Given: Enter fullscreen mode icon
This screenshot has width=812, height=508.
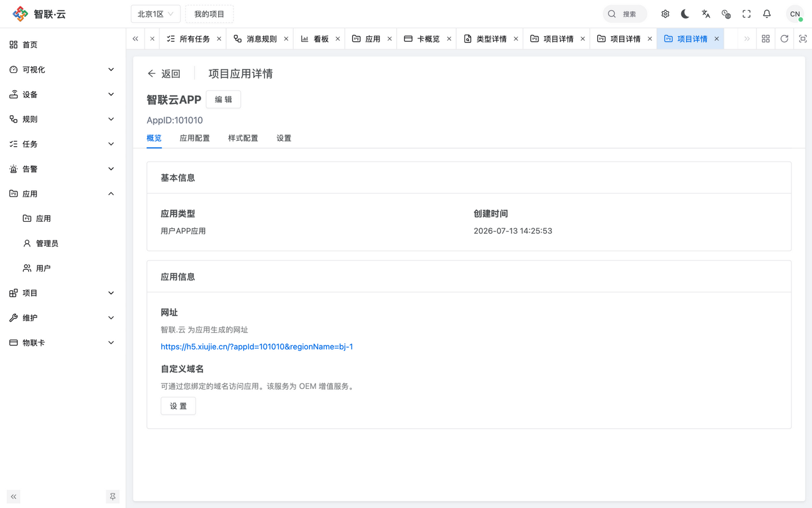Looking at the screenshot, I should point(747,14).
